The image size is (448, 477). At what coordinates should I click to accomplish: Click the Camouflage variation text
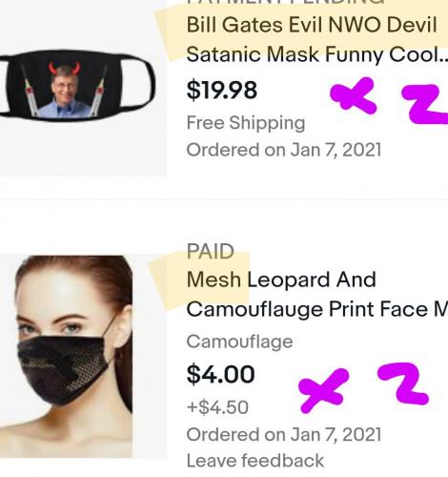click(240, 342)
